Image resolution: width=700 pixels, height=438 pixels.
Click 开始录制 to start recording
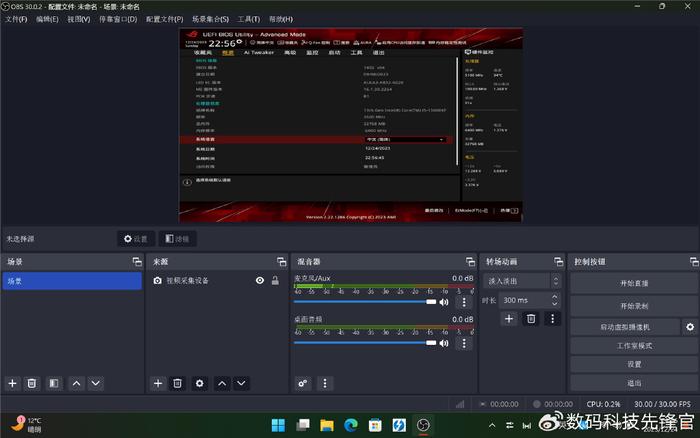634,306
